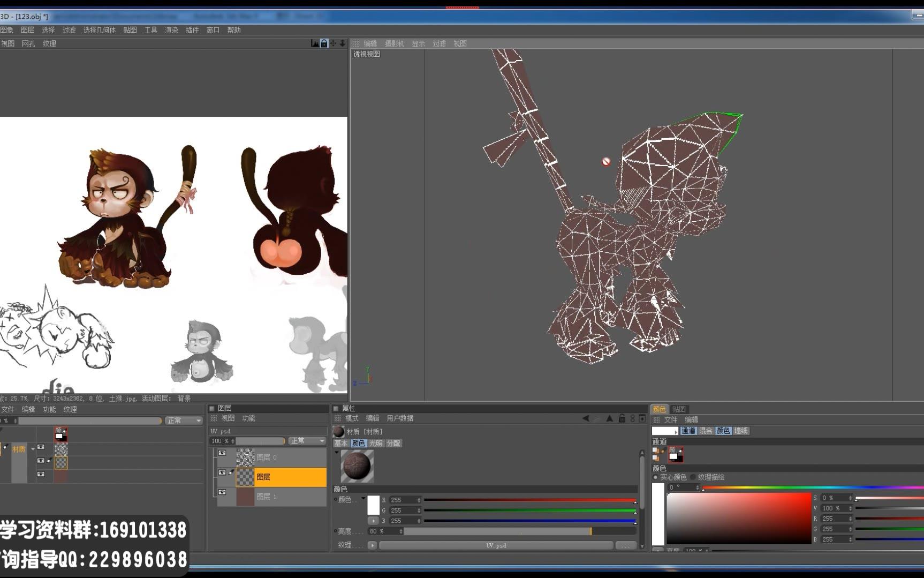Click the 光照 attribute tab button

coord(376,443)
